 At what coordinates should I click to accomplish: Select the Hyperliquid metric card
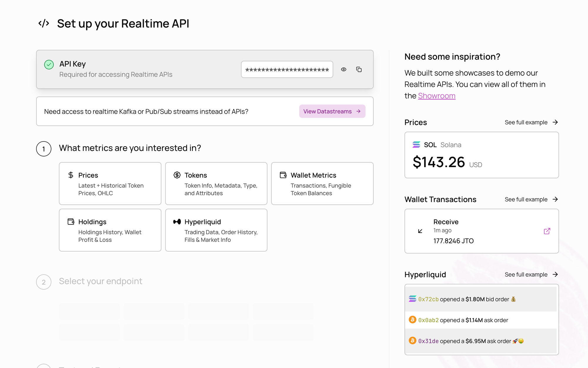(x=216, y=230)
